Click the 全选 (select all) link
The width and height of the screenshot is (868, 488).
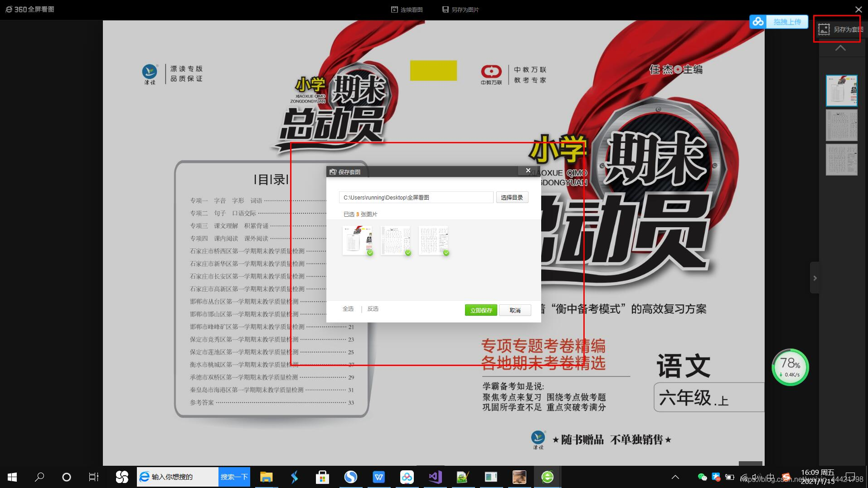point(348,309)
